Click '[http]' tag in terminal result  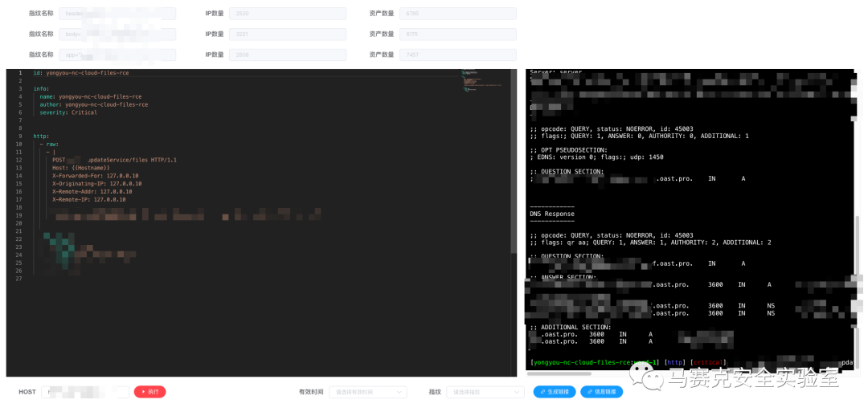(674, 362)
